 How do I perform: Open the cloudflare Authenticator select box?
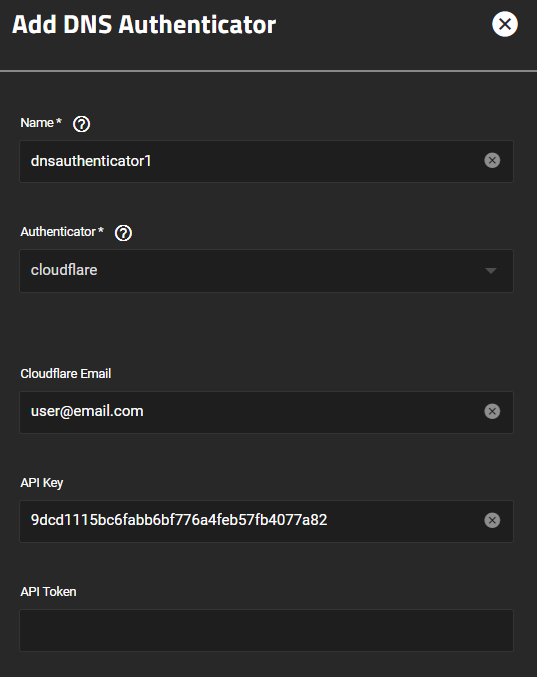coord(266,271)
